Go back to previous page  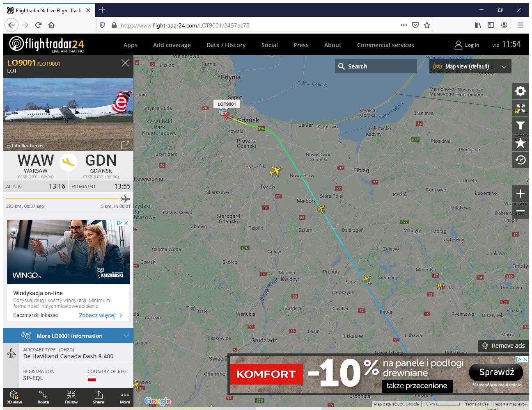(11, 25)
